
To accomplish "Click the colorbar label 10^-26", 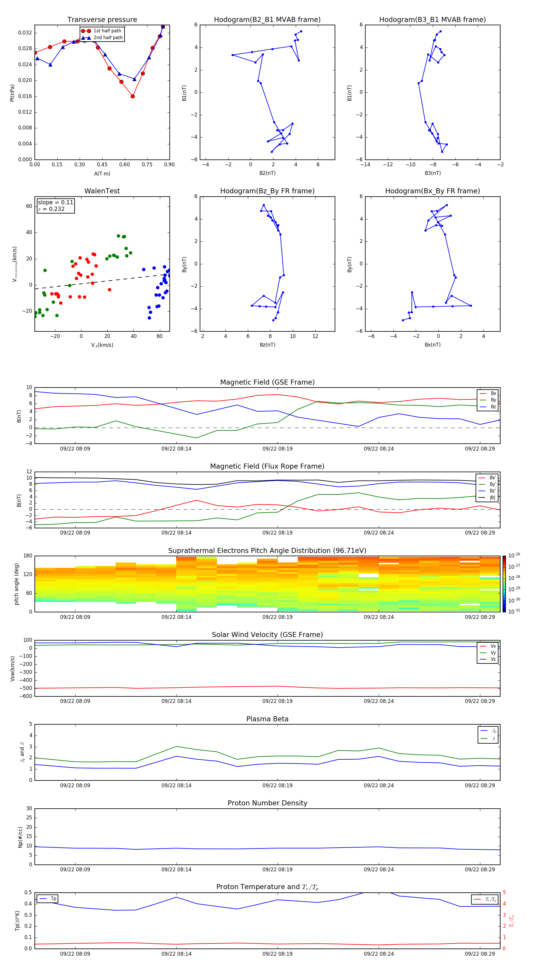I will (514, 555).
